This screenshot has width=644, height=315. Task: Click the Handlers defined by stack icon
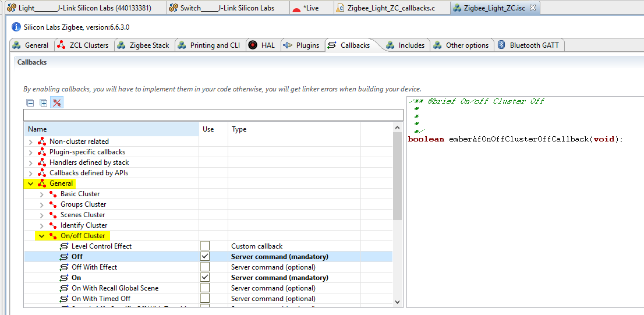[x=41, y=162]
